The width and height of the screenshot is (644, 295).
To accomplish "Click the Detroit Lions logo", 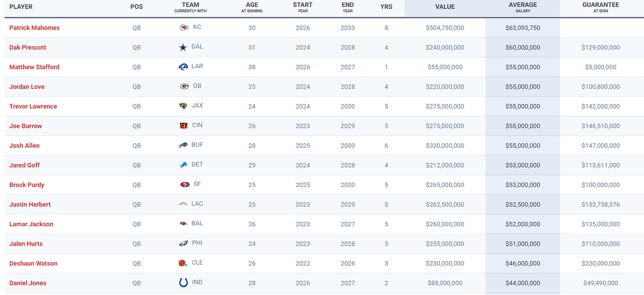I will point(184,165).
